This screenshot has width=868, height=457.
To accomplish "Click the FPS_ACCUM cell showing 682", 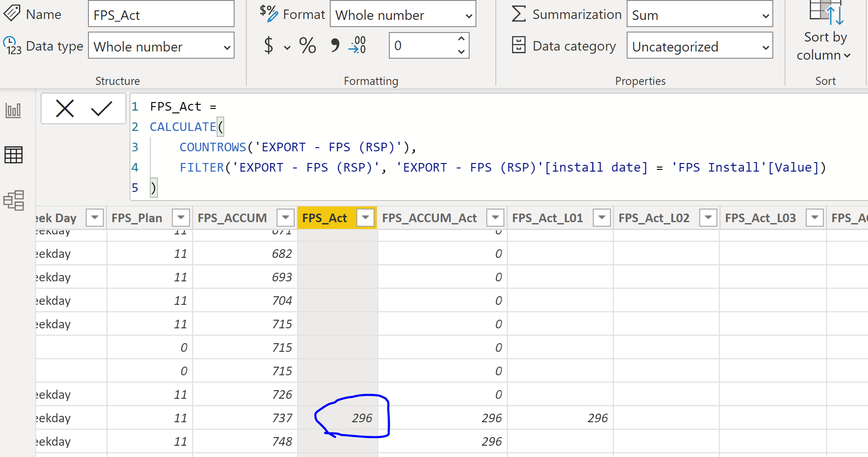I will click(245, 253).
